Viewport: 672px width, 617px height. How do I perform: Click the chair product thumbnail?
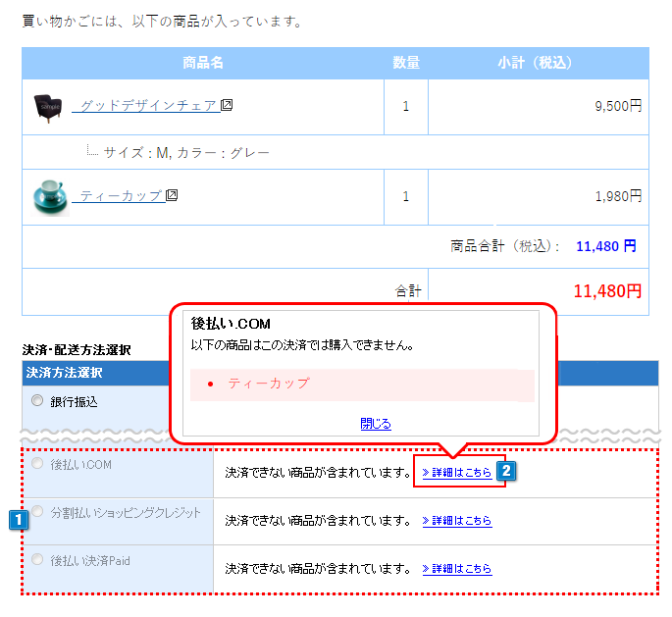pos(48,109)
